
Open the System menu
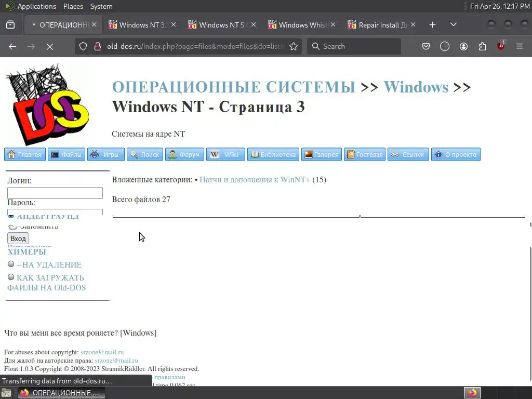[101, 6]
